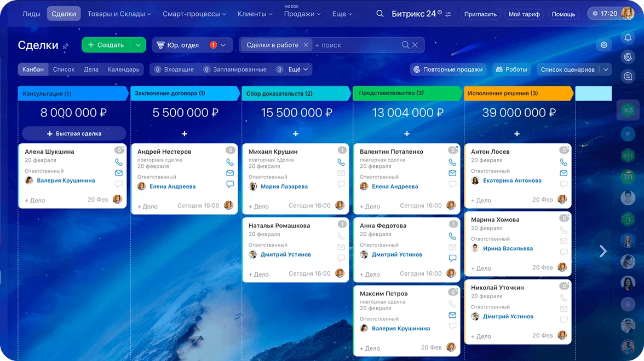Open kanban settings gear icon
Viewport: 644px width, 361px height.
[x=603, y=45]
